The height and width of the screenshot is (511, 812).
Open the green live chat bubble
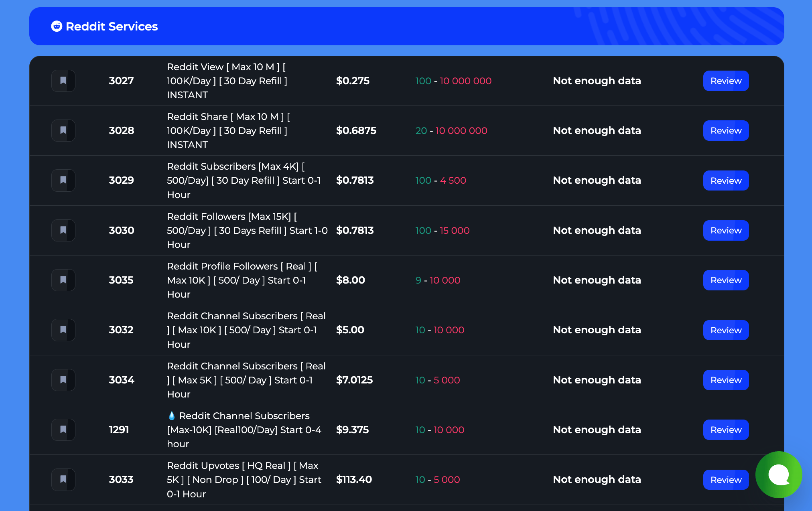pos(778,474)
